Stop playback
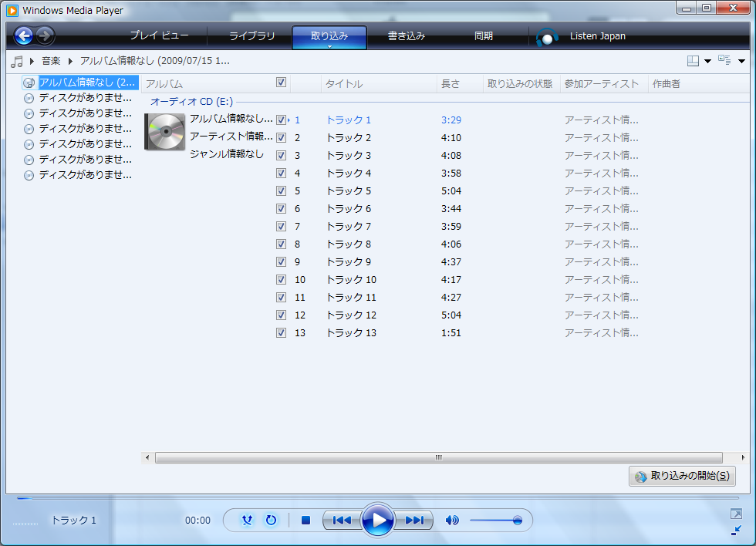This screenshot has height=546, width=756. coord(305,520)
